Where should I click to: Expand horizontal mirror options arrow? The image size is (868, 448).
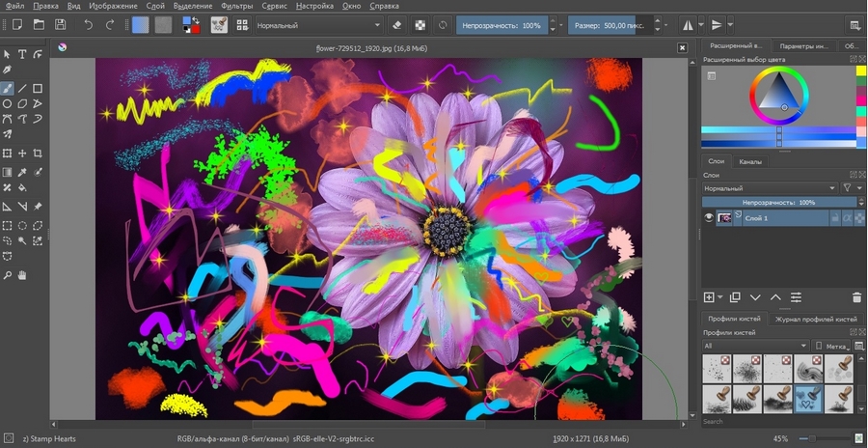point(701,25)
